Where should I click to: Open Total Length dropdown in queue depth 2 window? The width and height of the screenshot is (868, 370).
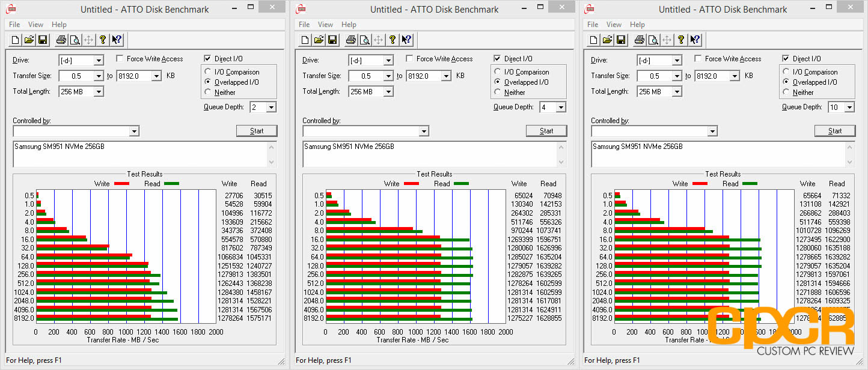pyautogui.click(x=99, y=92)
